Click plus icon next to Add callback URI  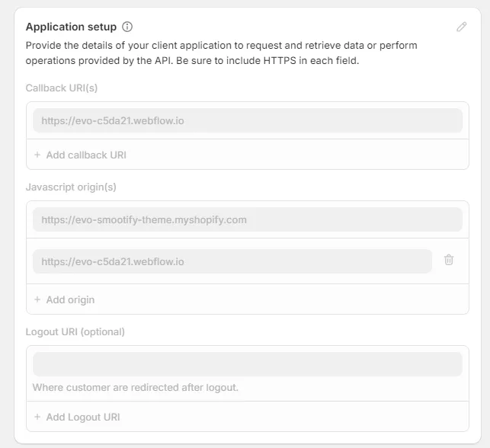point(37,155)
